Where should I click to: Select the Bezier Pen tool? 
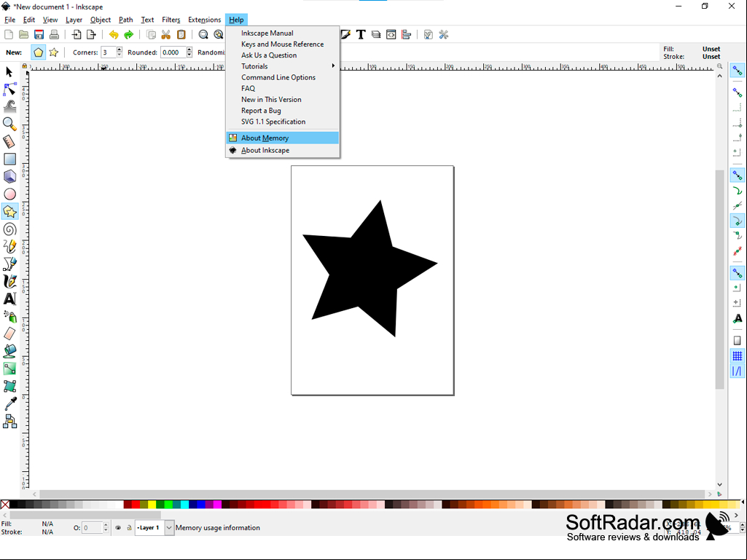coord(9,264)
